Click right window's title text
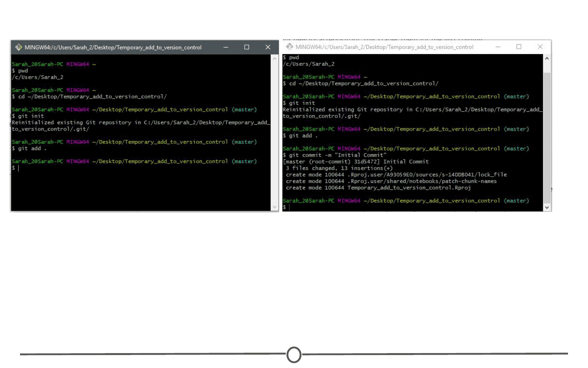 tap(385, 47)
